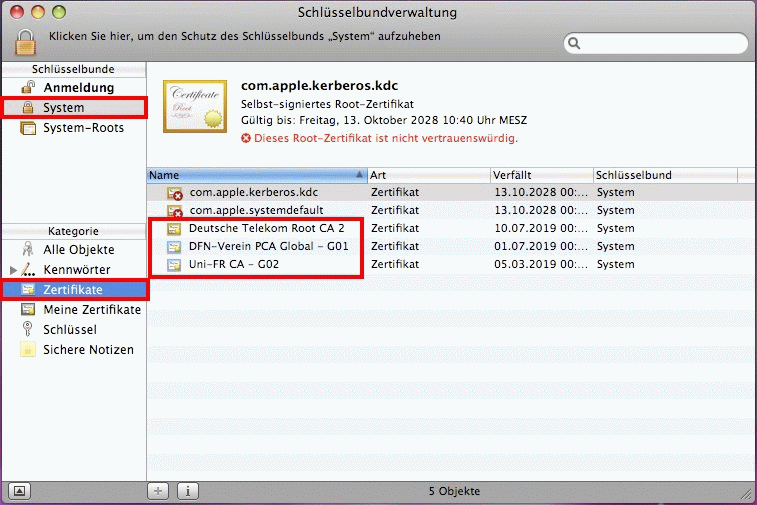Viewport: 757px width, 505px height.
Task: Click the open padlock icon beside Anmeldung
Action: 28,87
